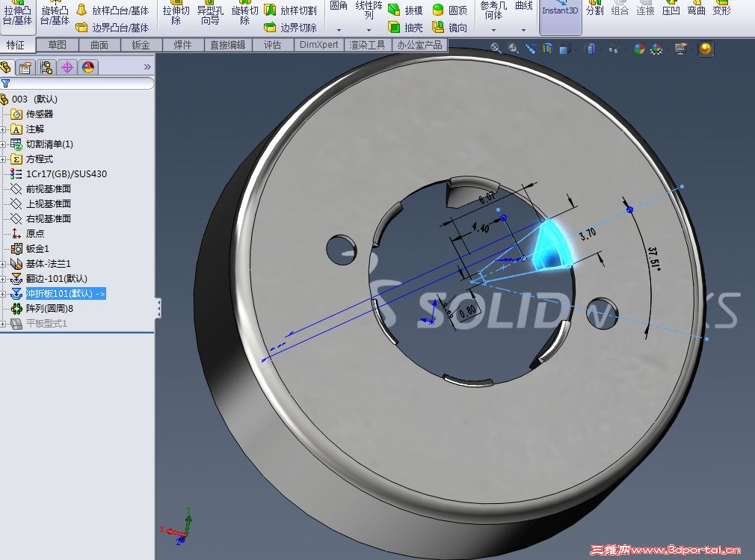Expand the manager panel tabs chevron

coord(147,67)
